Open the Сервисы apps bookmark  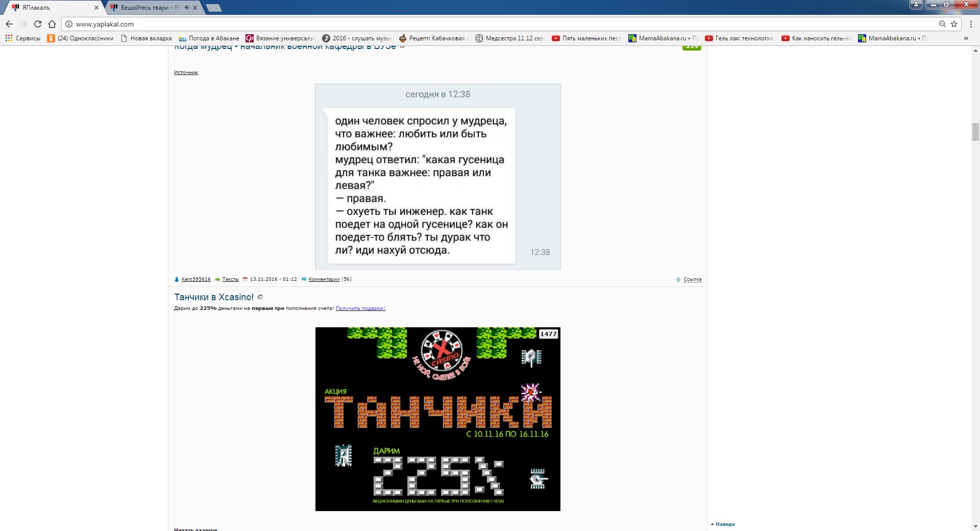click(x=23, y=38)
